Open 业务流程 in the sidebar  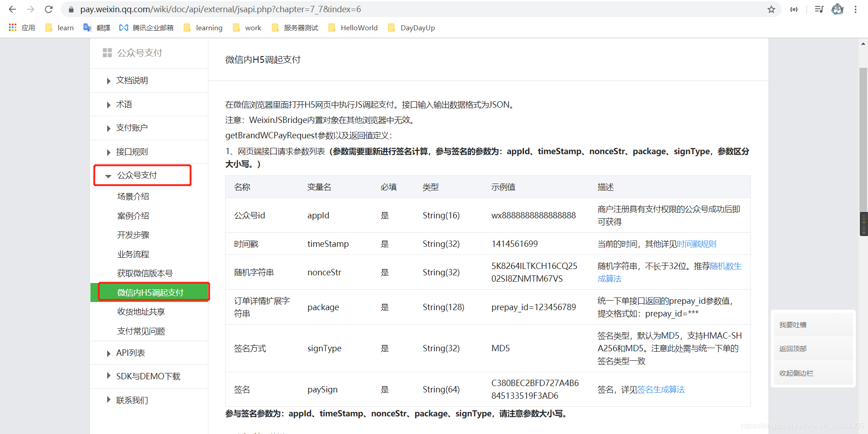(x=133, y=254)
